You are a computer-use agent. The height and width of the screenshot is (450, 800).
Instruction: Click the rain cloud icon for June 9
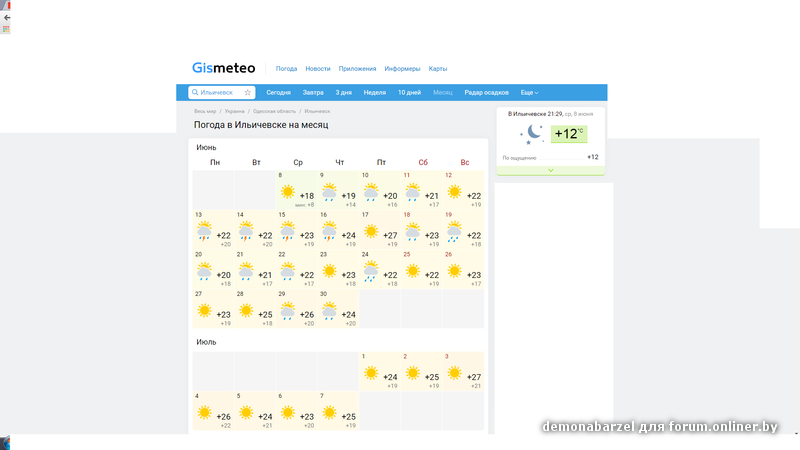[x=330, y=192]
